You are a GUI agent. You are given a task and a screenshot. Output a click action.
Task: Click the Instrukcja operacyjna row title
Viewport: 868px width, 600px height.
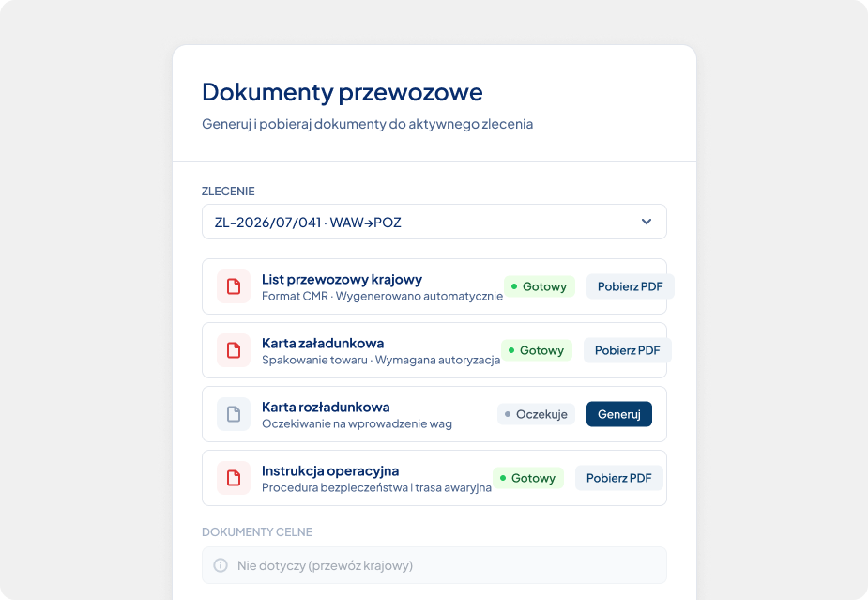(x=330, y=470)
